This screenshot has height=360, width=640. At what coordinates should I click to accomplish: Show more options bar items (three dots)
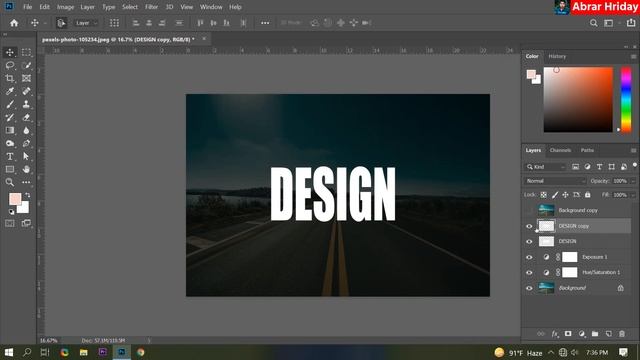265,23
